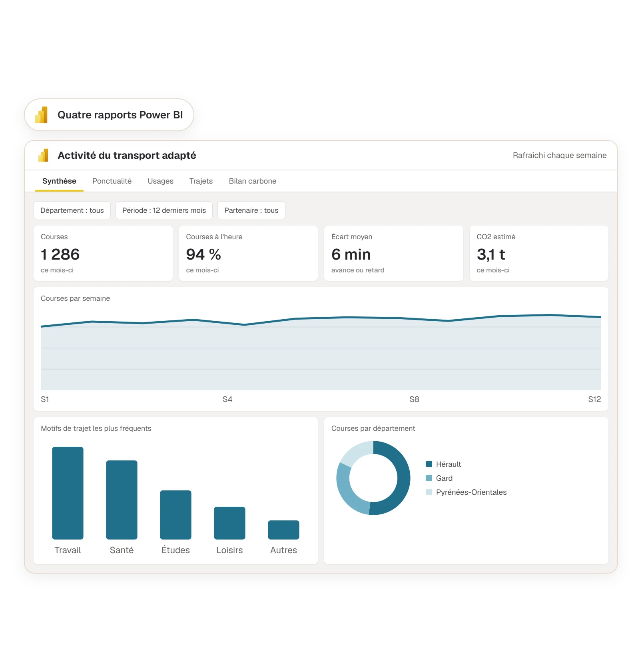Select the Gard legend color swatch
642x672 pixels.
coord(429,478)
